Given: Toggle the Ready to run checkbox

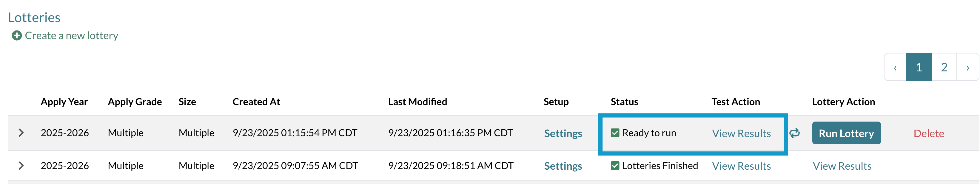Looking at the screenshot, I should [x=615, y=133].
